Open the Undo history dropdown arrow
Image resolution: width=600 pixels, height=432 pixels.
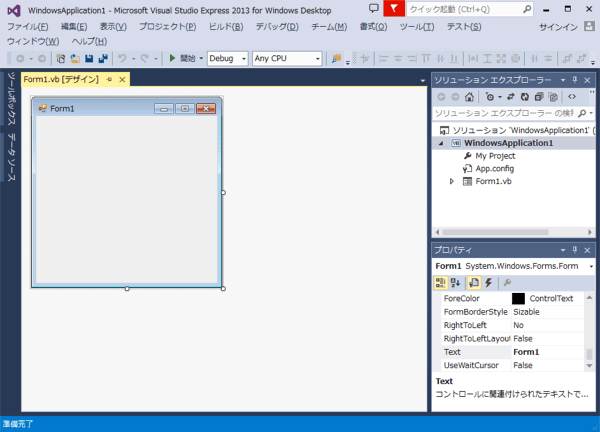[134, 59]
